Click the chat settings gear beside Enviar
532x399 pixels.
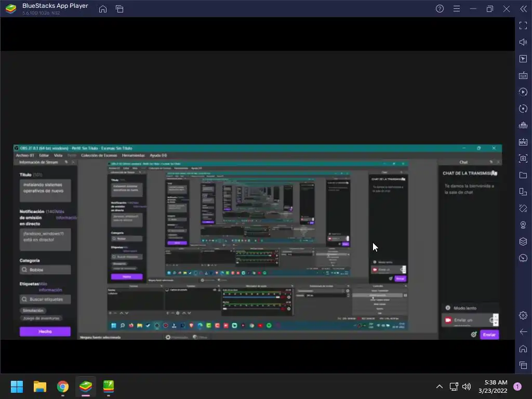(474, 335)
